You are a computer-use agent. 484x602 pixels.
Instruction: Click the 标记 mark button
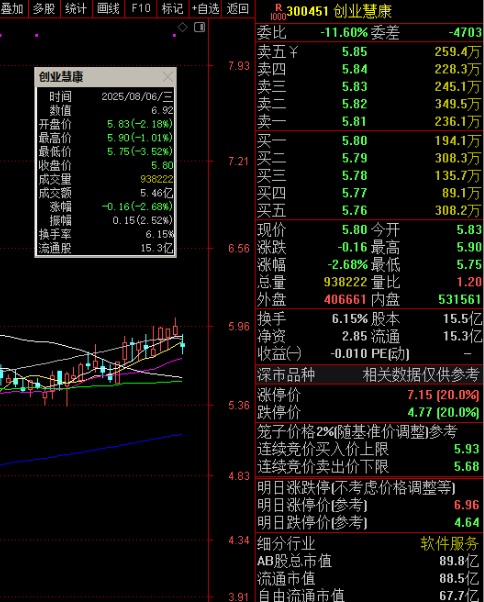172,8
